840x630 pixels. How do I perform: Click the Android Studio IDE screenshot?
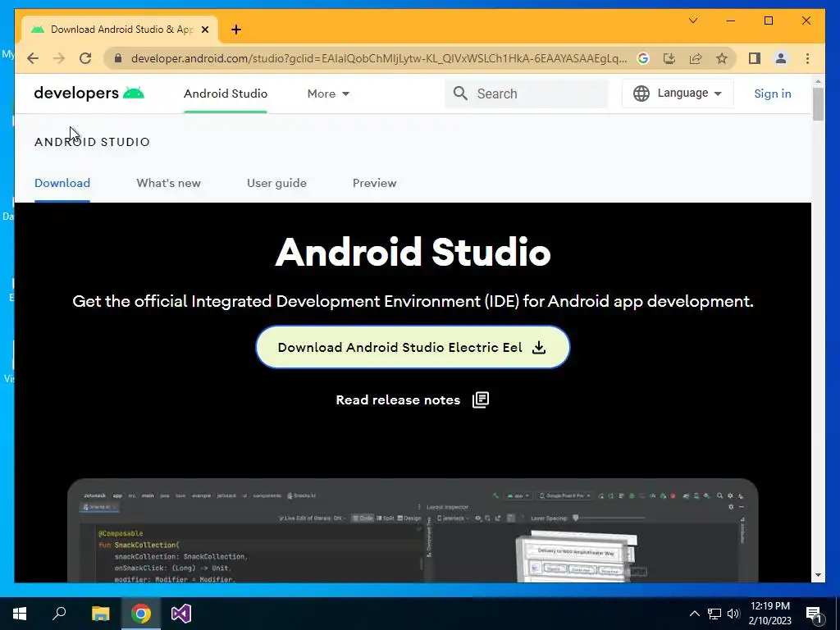tap(413, 531)
